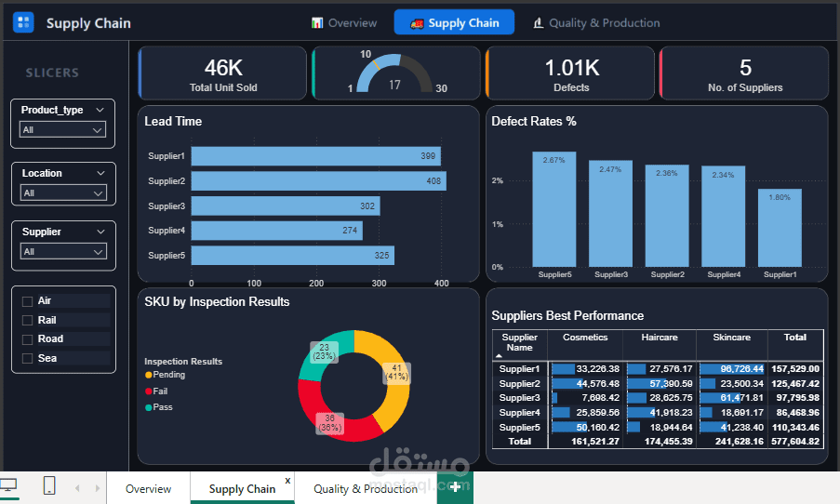Open the Supplier All dropdown
The image size is (840, 504).
point(63,251)
